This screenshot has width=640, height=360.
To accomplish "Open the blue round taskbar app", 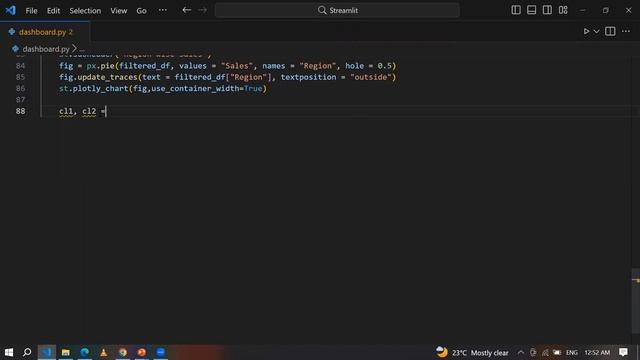I will [x=161, y=352].
